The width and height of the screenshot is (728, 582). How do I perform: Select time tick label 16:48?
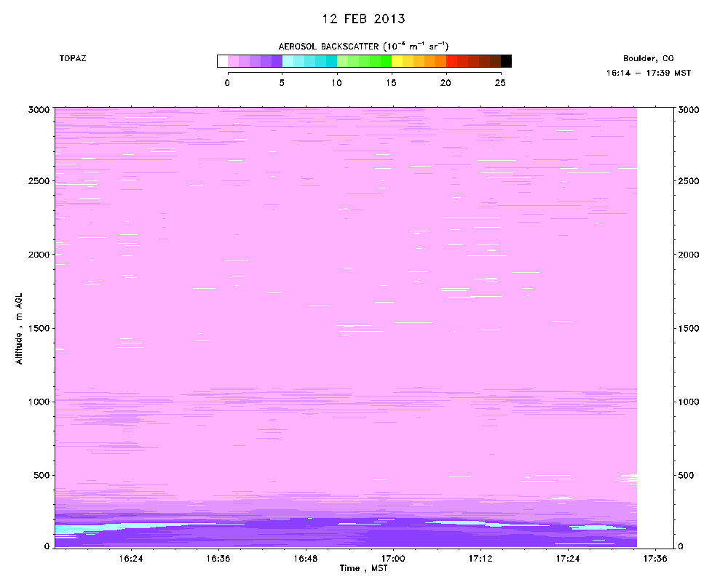tap(306, 559)
